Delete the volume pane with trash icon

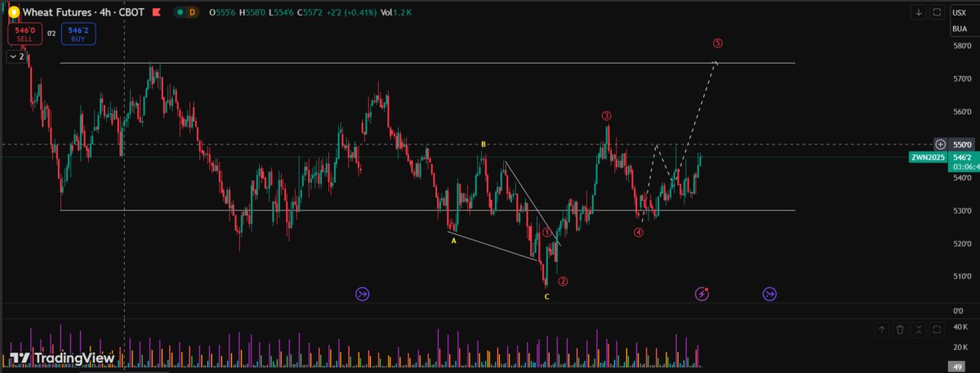pos(900,329)
